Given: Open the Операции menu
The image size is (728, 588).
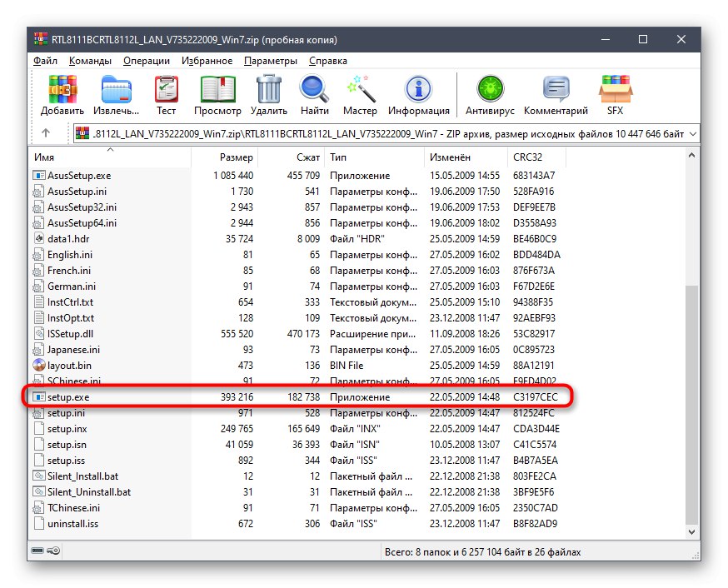Looking at the screenshot, I should pyautogui.click(x=147, y=61).
